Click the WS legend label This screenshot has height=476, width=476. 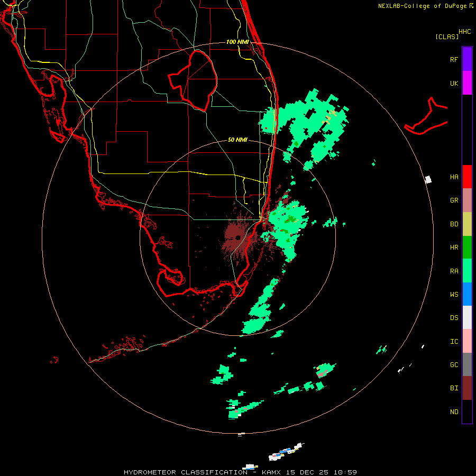[x=454, y=295]
